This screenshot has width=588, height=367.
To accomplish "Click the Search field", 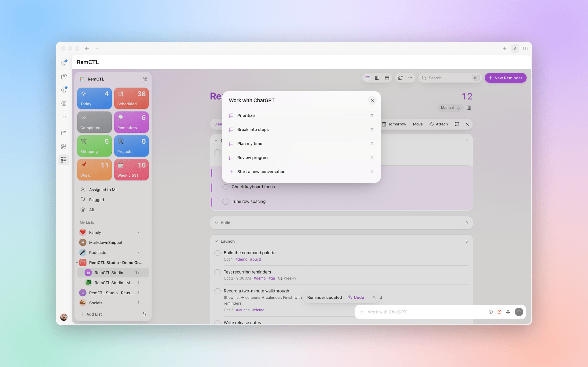I will click(450, 78).
